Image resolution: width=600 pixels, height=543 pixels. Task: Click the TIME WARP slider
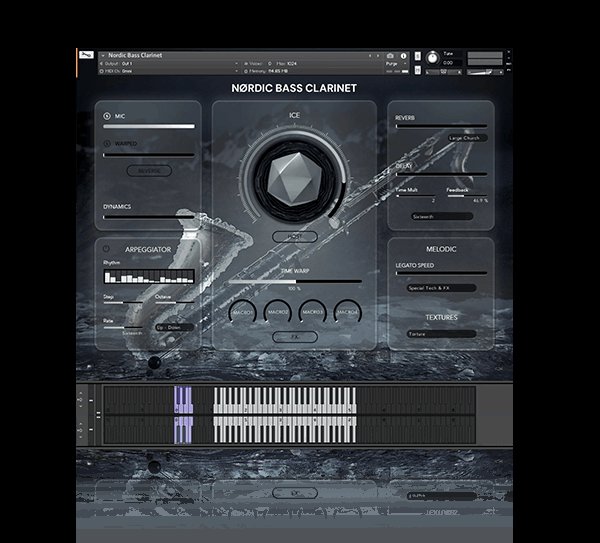pyautogui.click(x=294, y=282)
